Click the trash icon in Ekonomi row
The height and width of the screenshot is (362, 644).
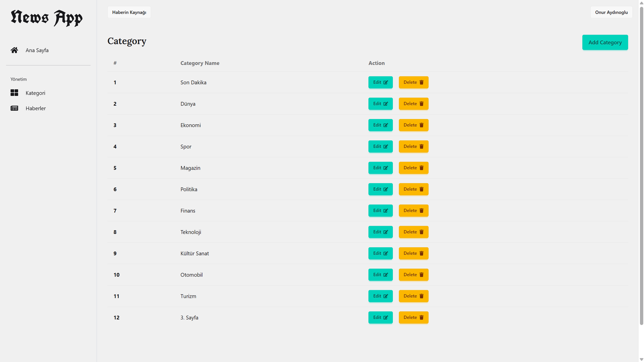421,125
